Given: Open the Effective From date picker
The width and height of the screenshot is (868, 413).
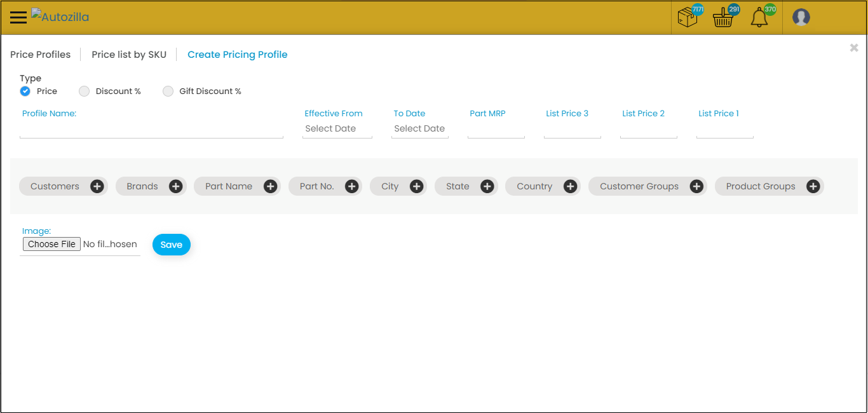Looking at the screenshot, I should pyautogui.click(x=337, y=128).
